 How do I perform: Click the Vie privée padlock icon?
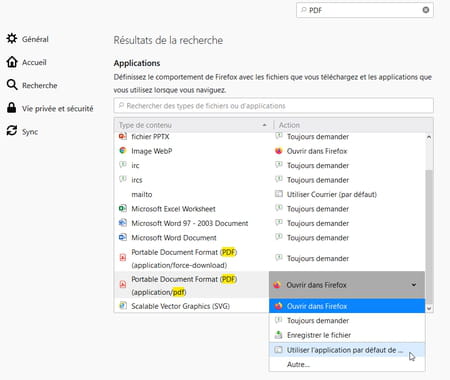(12, 108)
